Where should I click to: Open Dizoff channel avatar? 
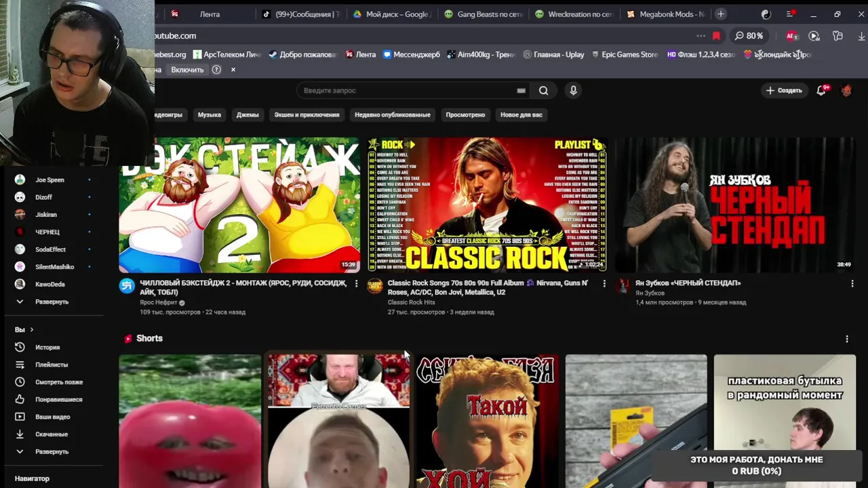(20, 197)
